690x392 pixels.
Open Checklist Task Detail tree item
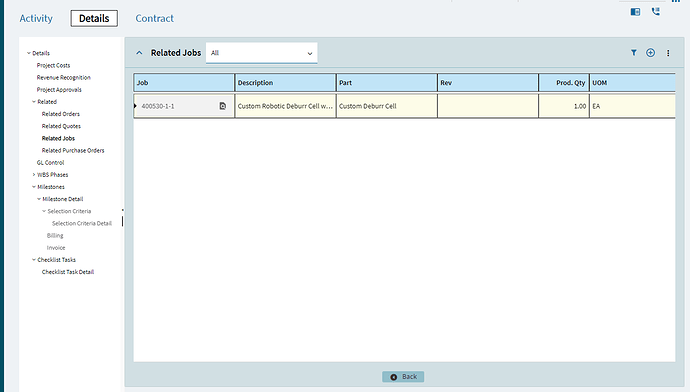[x=68, y=272]
